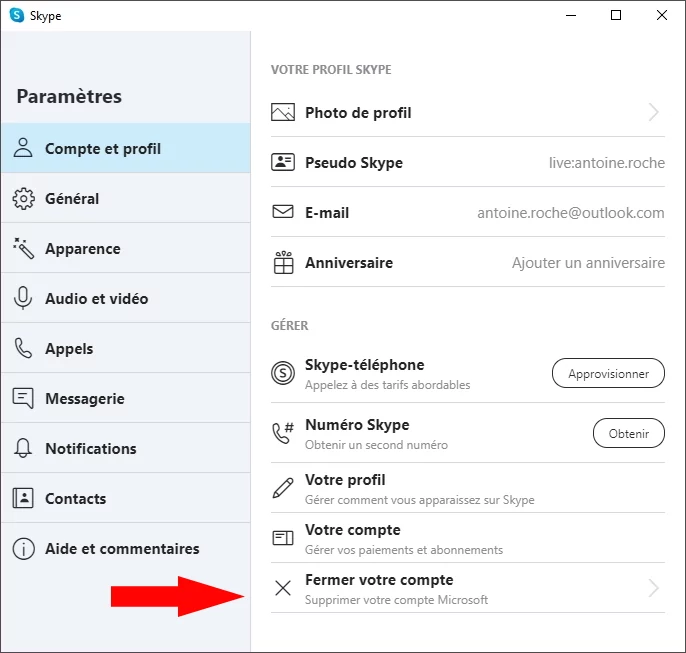Maximize the Skype window
The height and width of the screenshot is (653, 686).
click(x=616, y=15)
